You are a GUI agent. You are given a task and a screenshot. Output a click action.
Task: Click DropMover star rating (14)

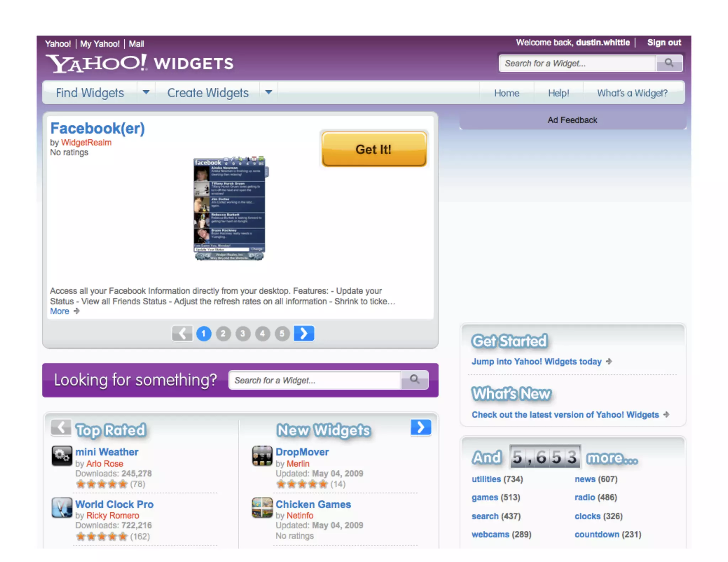(302, 484)
